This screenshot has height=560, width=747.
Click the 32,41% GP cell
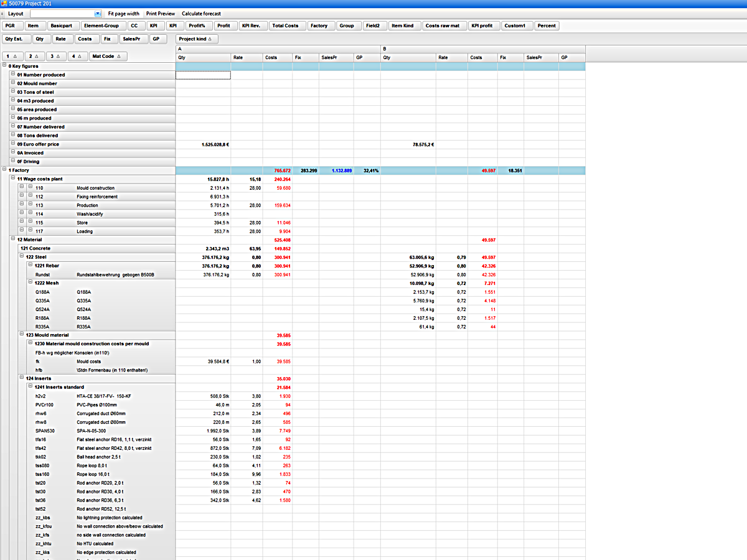click(x=367, y=170)
